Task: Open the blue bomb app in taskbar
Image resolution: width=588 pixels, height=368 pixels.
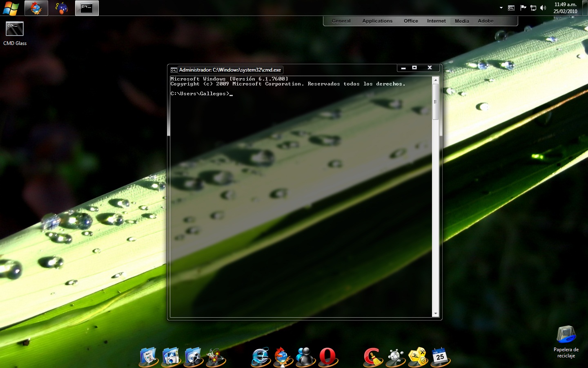Action: (62, 8)
